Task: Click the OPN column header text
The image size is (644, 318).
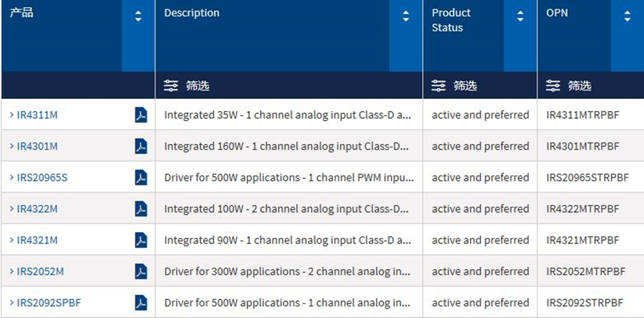Action: tap(557, 13)
